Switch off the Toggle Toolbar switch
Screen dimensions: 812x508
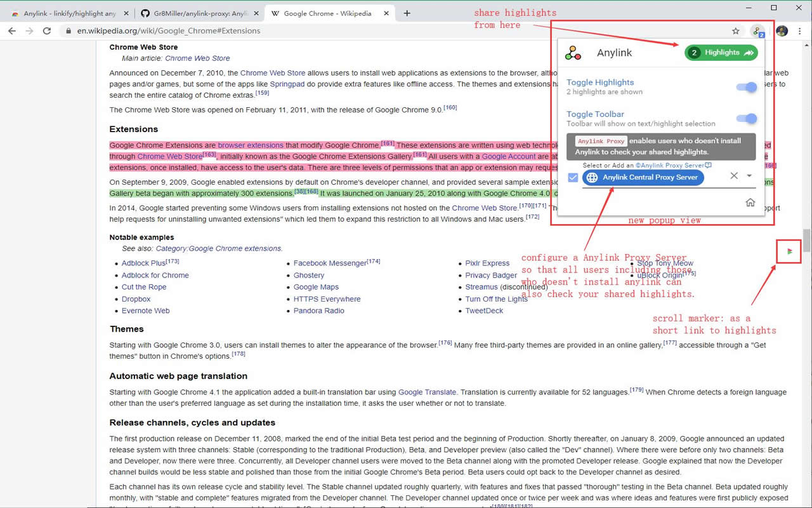click(747, 119)
